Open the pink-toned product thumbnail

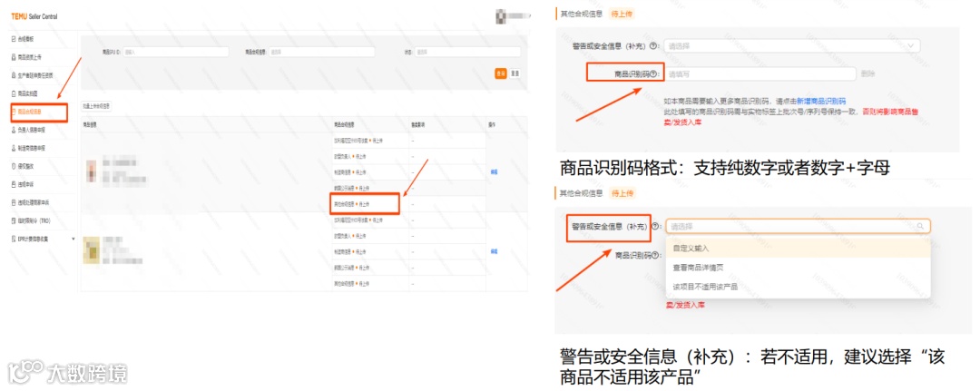click(x=92, y=170)
